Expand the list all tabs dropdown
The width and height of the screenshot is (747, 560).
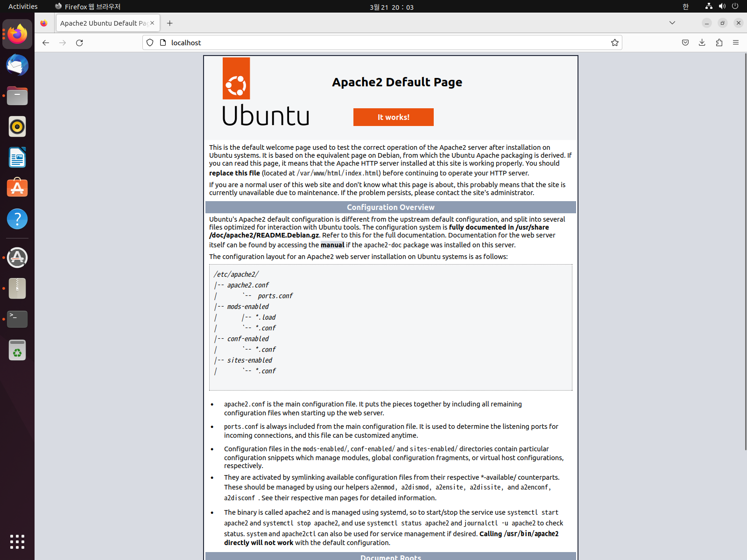tap(672, 23)
